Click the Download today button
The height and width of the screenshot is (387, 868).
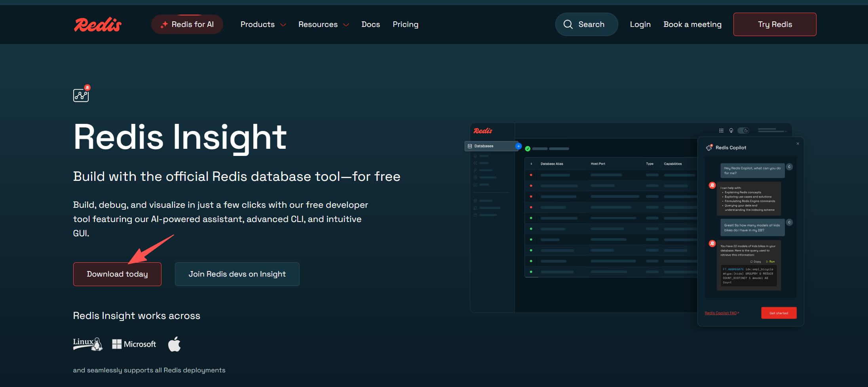point(117,274)
